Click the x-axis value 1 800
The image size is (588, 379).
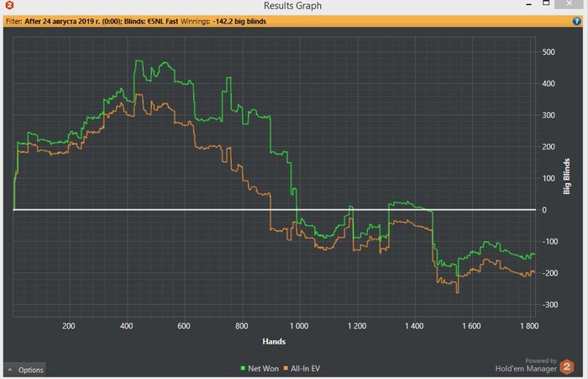[529, 326]
